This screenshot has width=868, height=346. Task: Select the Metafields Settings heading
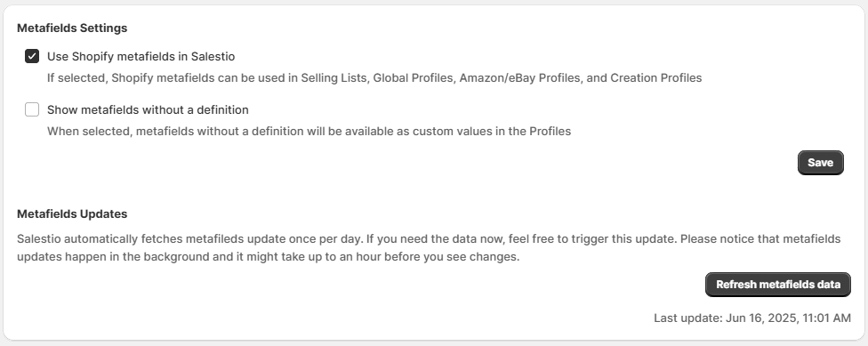point(72,28)
